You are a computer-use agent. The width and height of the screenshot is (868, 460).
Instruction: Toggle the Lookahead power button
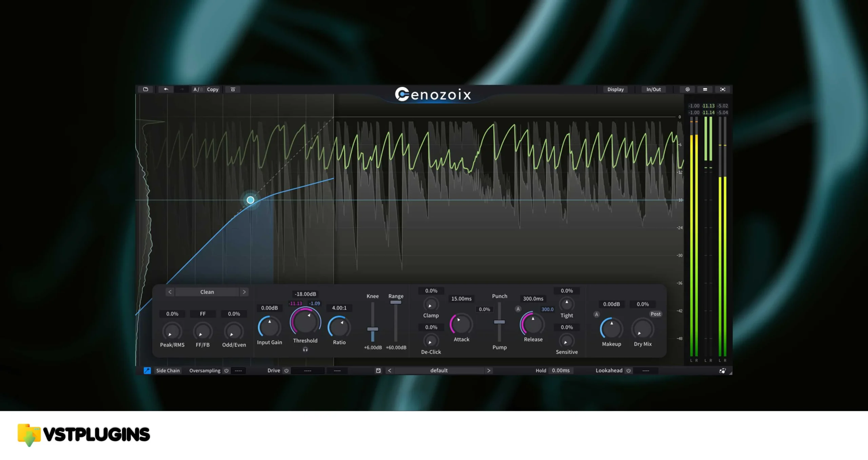point(628,371)
